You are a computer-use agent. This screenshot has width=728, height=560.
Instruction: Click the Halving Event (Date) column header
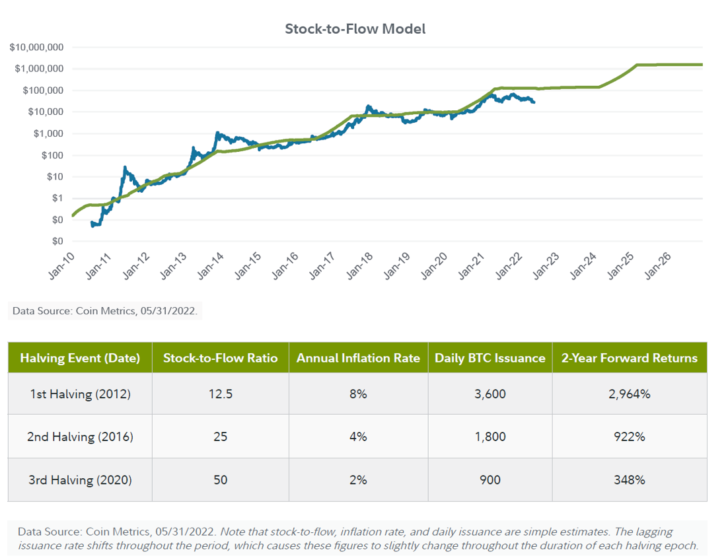tap(80, 358)
